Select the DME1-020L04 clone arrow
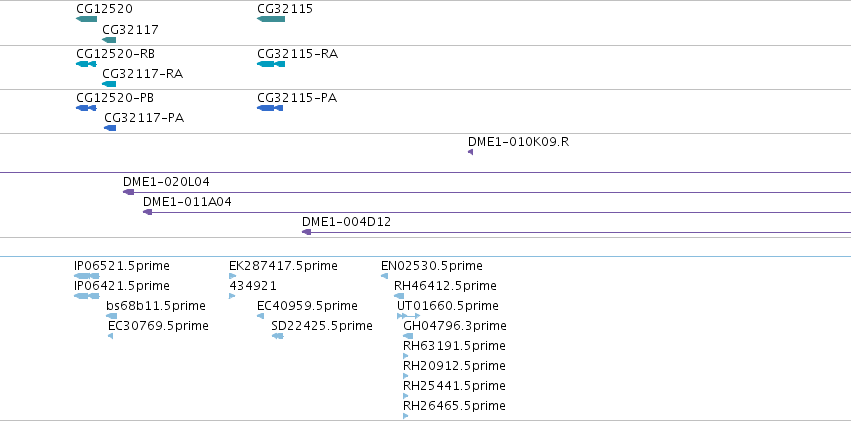851x421 pixels. pyautogui.click(x=487, y=192)
